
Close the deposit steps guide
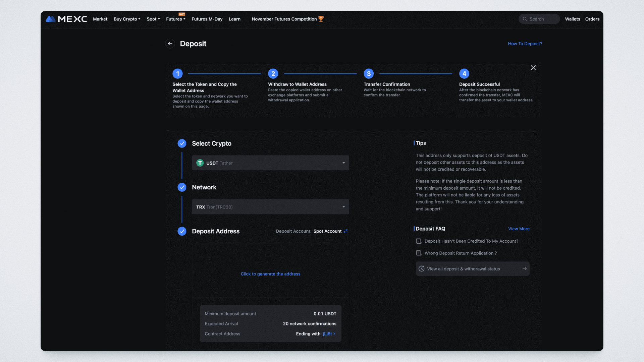click(x=533, y=68)
